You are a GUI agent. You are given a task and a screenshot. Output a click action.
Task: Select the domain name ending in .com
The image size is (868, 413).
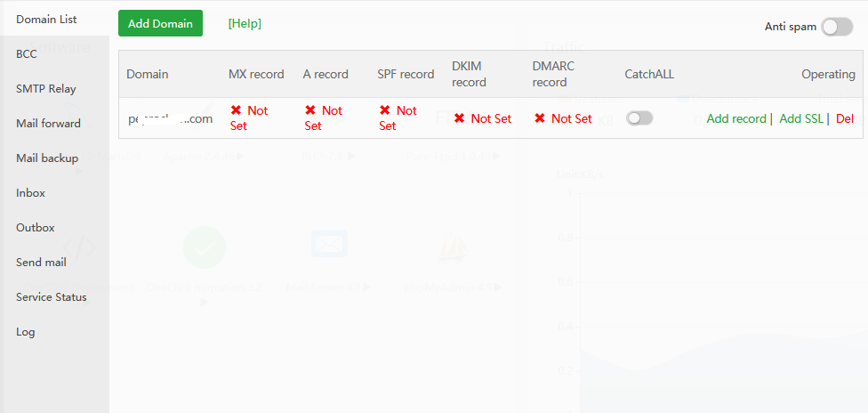[x=171, y=118]
